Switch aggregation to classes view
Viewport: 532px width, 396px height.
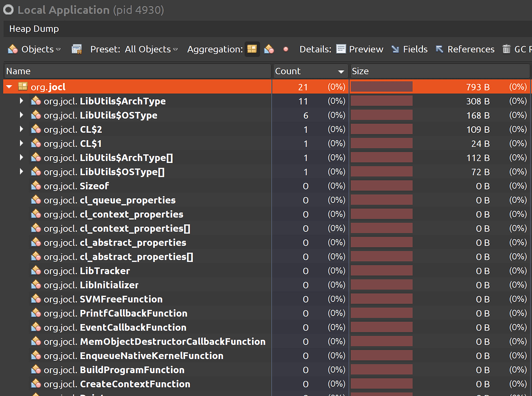pos(269,49)
